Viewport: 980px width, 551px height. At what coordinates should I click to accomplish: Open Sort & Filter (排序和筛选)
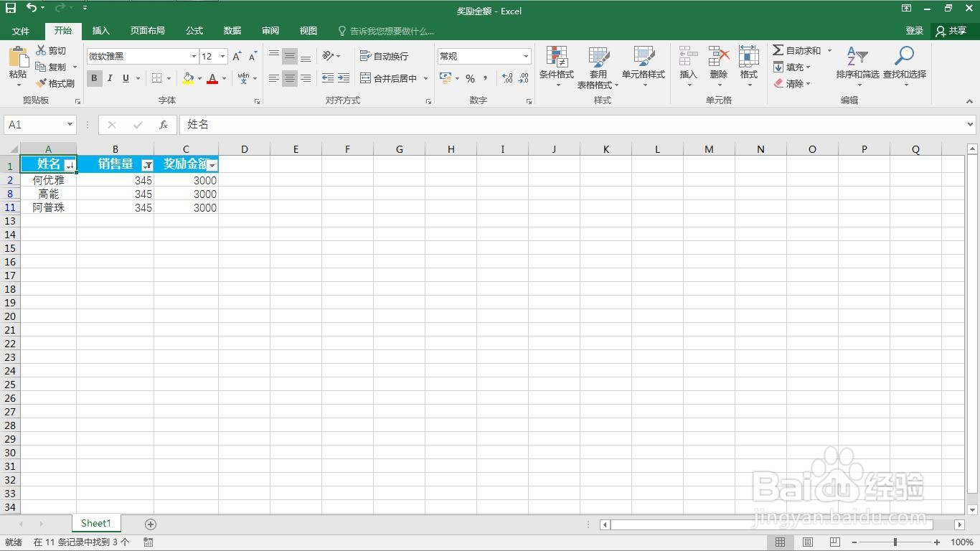(x=857, y=66)
